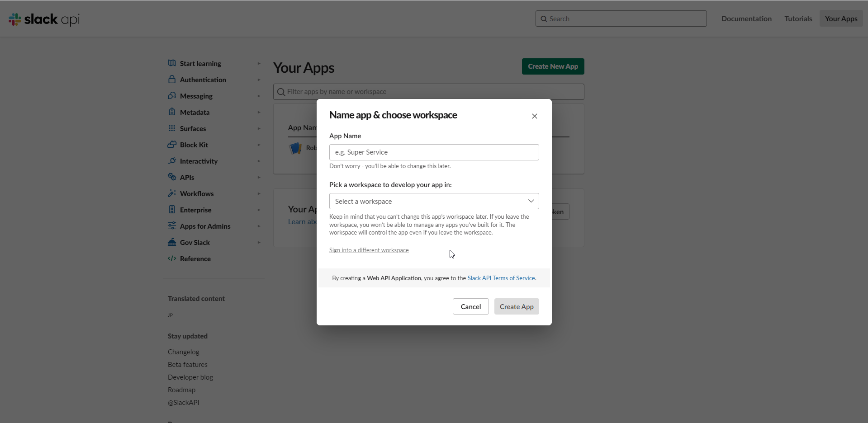The width and height of the screenshot is (868, 423).
Task: Open the Workflows menu item
Action: 196,193
